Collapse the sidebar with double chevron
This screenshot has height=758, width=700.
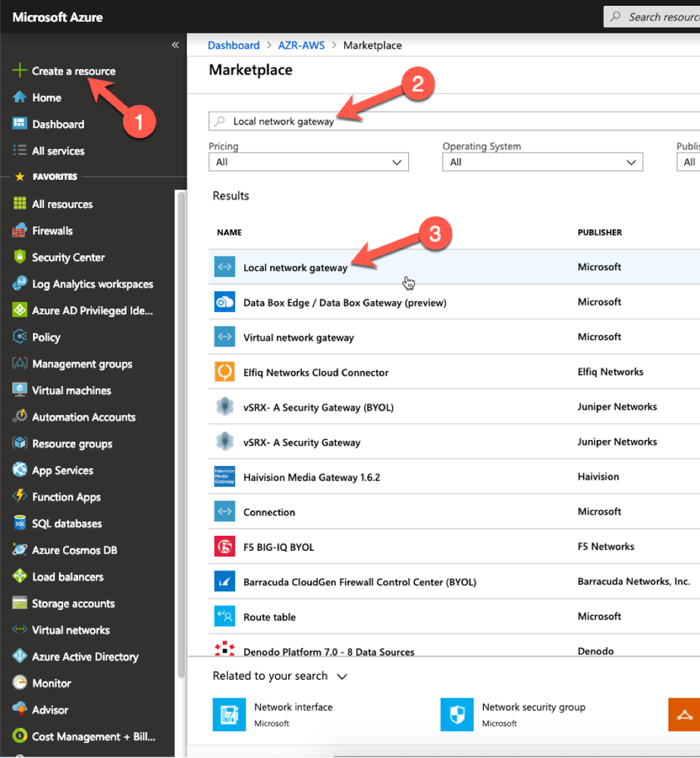click(x=175, y=45)
